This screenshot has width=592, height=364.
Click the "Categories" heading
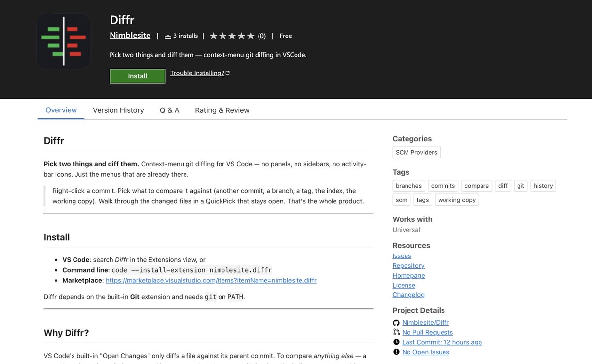click(412, 139)
